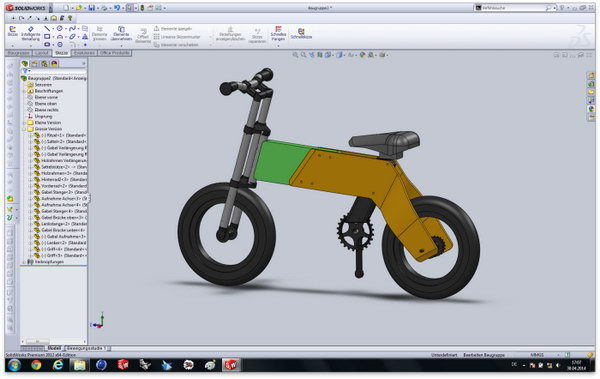Viewport: 600px width, 379px height.
Task: Select the Spline sketch tool
Action: point(72,29)
